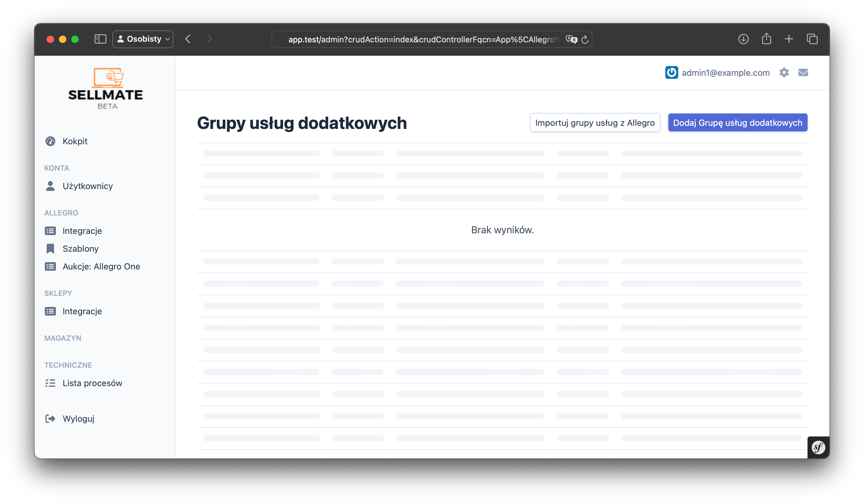Image resolution: width=864 pixels, height=504 pixels.
Task: Open the Osobisty profile dropdown
Action: 143,39
